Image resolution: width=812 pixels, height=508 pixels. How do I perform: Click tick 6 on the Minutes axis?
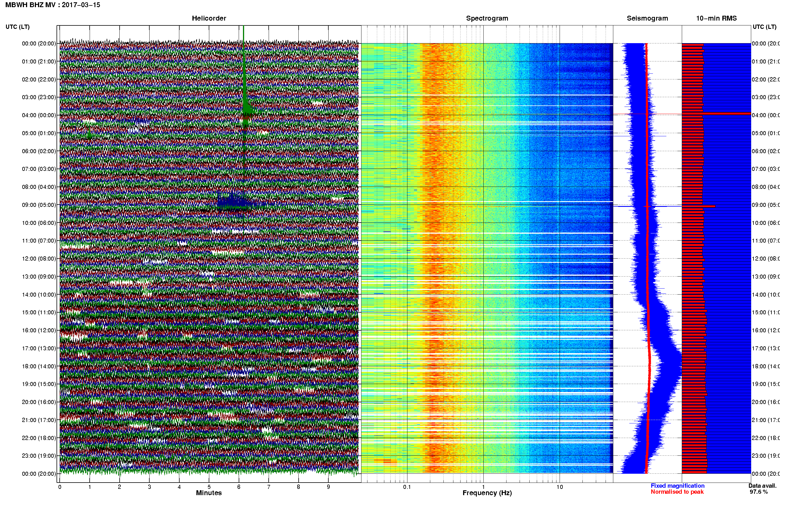click(239, 487)
